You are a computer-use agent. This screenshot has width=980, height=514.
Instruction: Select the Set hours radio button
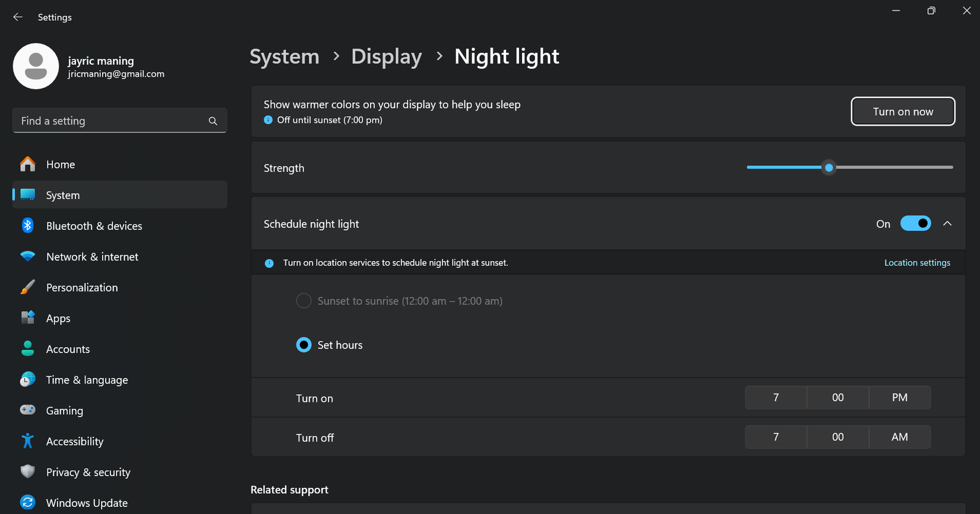coord(304,344)
